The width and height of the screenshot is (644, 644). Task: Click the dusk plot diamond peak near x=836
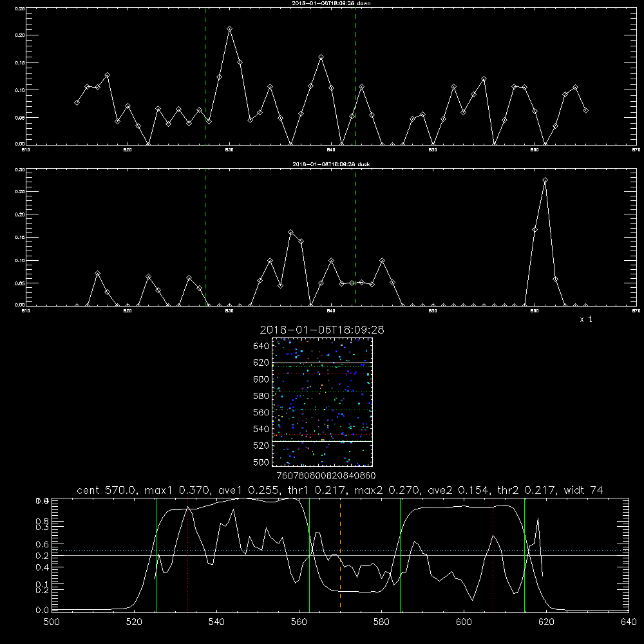[x=291, y=232]
